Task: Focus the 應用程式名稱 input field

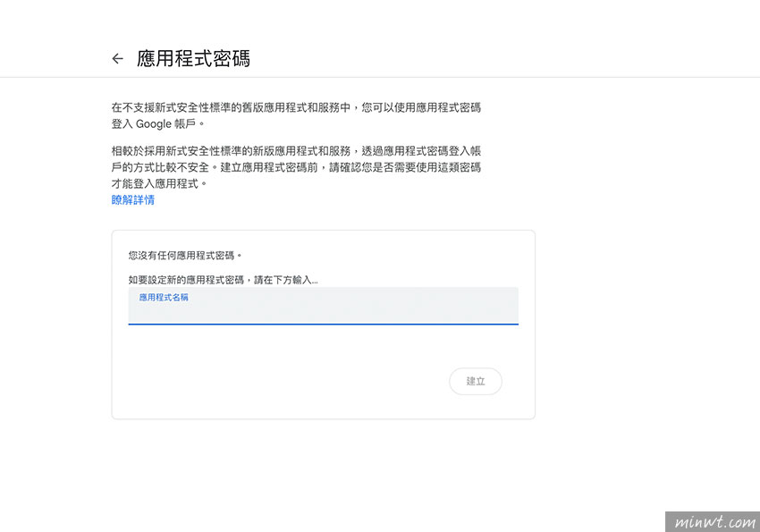Action: [x=323, y=310]
